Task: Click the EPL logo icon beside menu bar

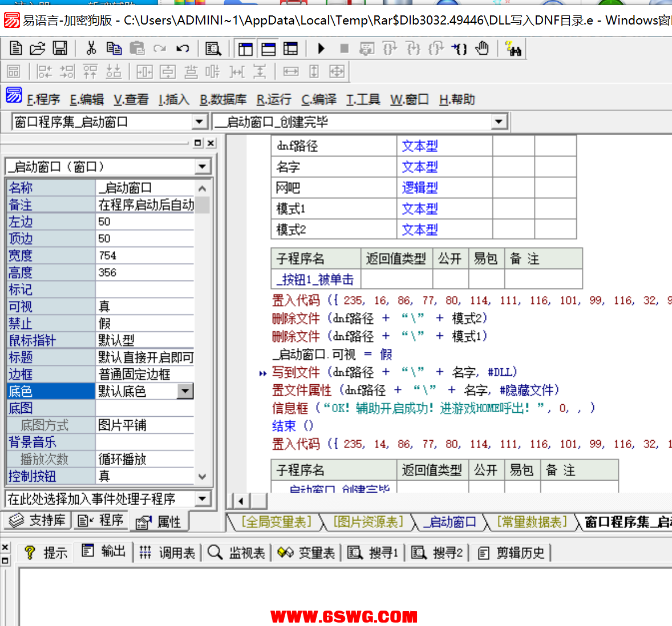Action: [x=14, y=95]
